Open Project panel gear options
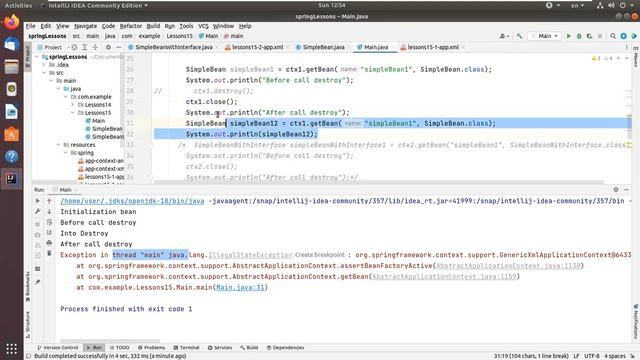 [108, 47]
